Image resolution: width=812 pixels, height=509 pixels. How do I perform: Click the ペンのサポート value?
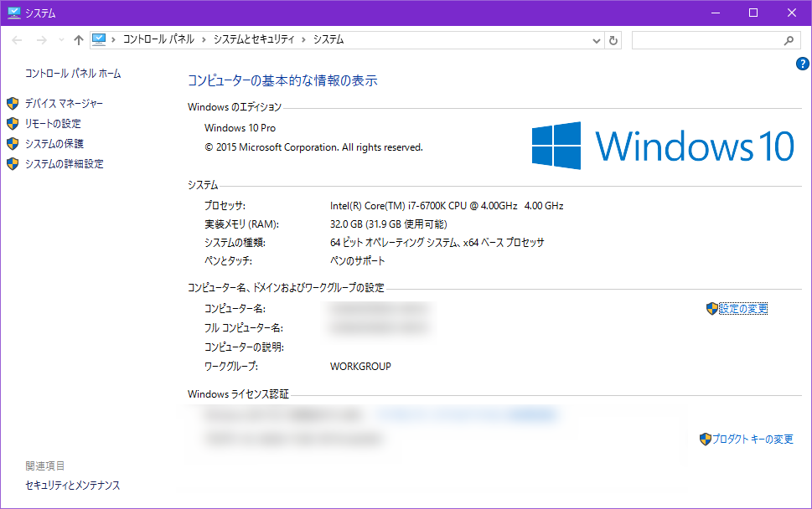[x=357, y=260]
